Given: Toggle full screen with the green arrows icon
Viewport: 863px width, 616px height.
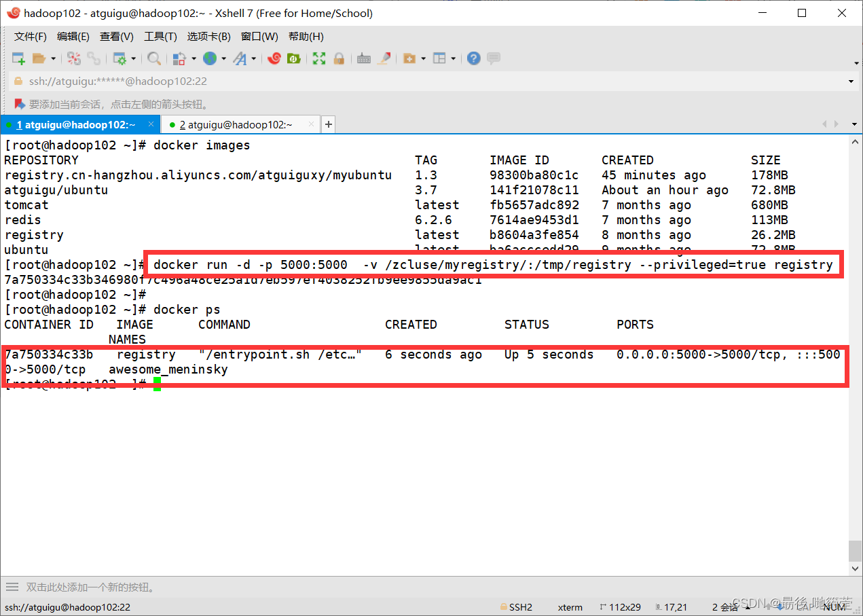Looking at the screenshot, I should tap(319, 58).
